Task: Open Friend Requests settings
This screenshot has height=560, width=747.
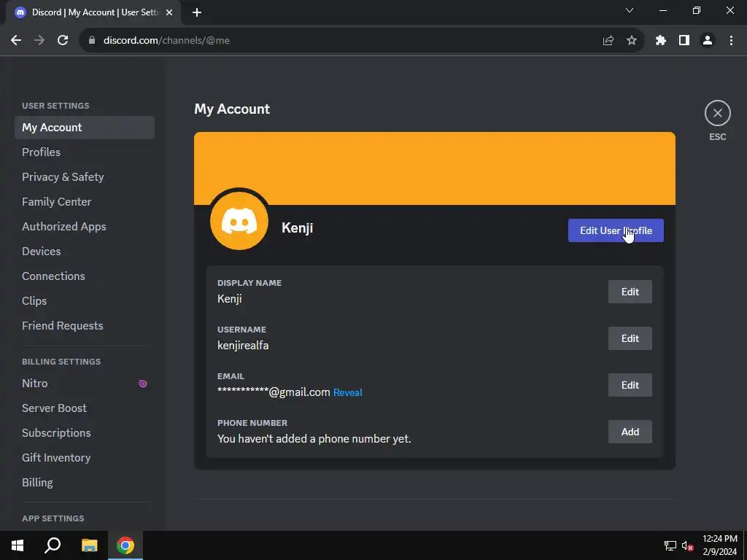Action: pyautogui.click(x=85, y=326)
